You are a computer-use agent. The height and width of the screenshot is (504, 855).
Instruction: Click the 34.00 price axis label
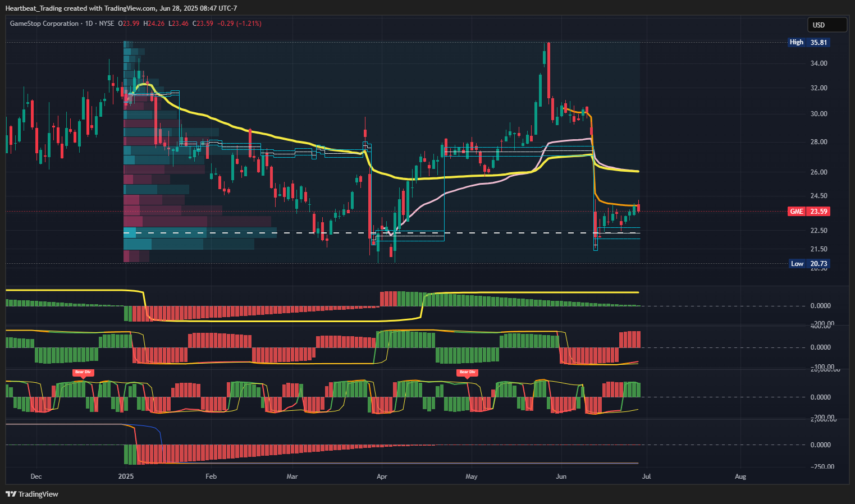click(x=819, y=63)
